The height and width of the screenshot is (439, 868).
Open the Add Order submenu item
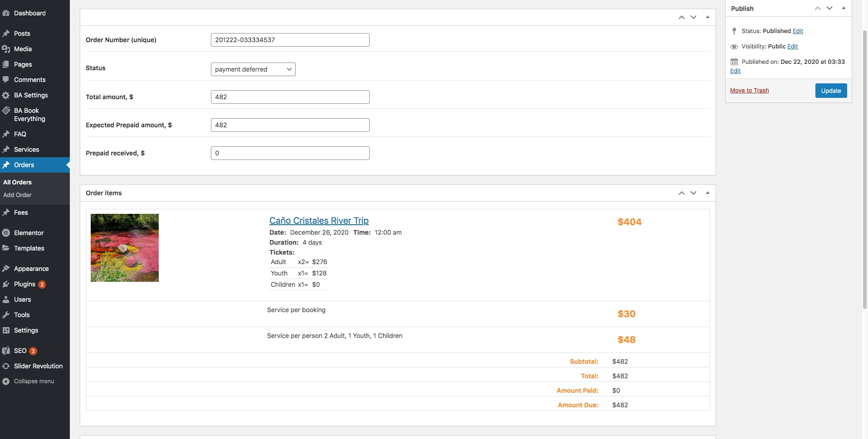coord(17,195)
